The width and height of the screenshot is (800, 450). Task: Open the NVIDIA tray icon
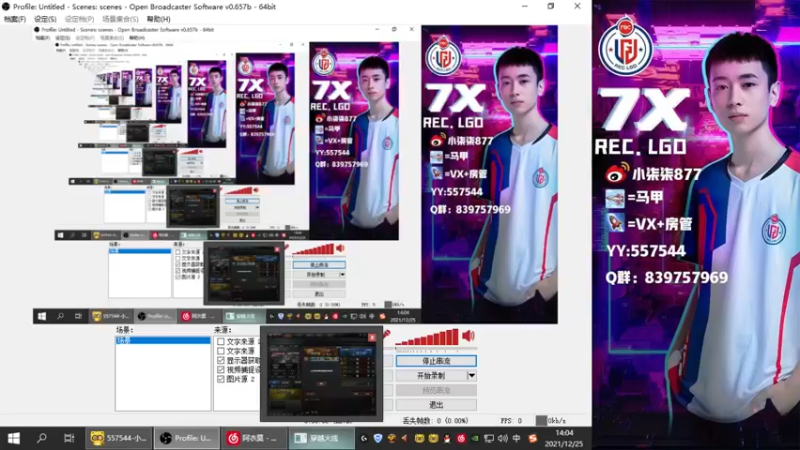tap(475, 438)
